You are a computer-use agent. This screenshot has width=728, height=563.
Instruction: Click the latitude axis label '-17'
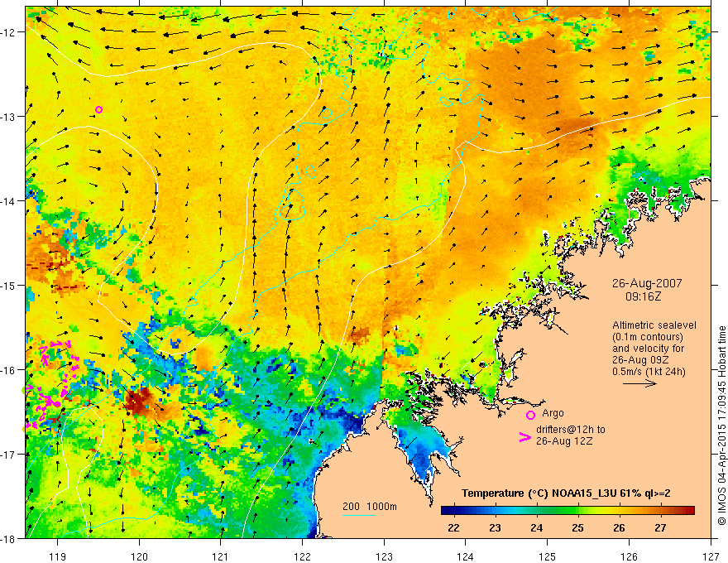tap(8, 455)
